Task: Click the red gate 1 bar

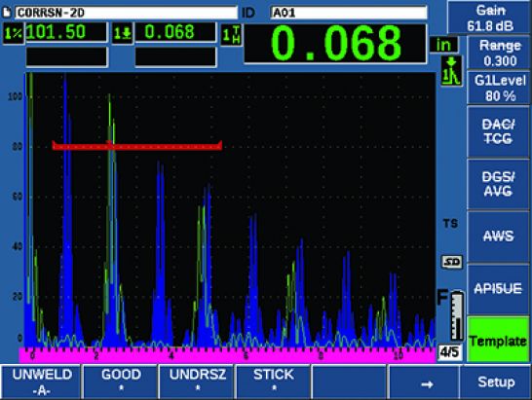Action: tap(137, 146)
